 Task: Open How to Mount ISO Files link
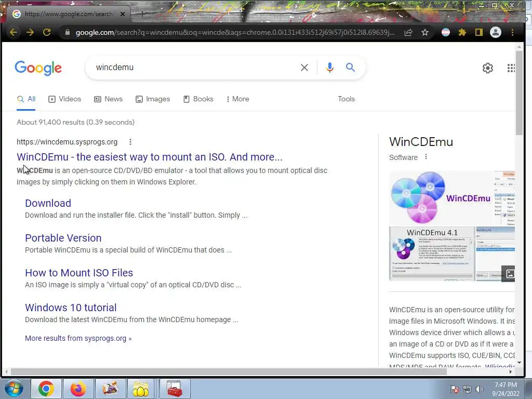[x=79, y=273]
